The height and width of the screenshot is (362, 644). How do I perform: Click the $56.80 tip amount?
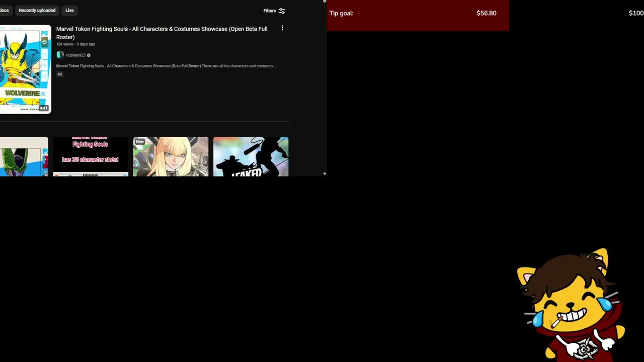click(x=486, y=13)
